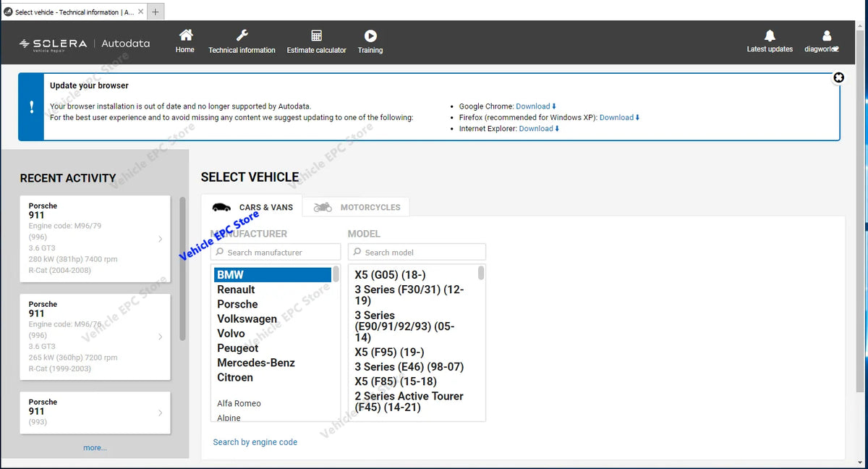Choose model 2 Series Active Tourer (F45)
Viewport: 868px width, 469px height.
409,402
